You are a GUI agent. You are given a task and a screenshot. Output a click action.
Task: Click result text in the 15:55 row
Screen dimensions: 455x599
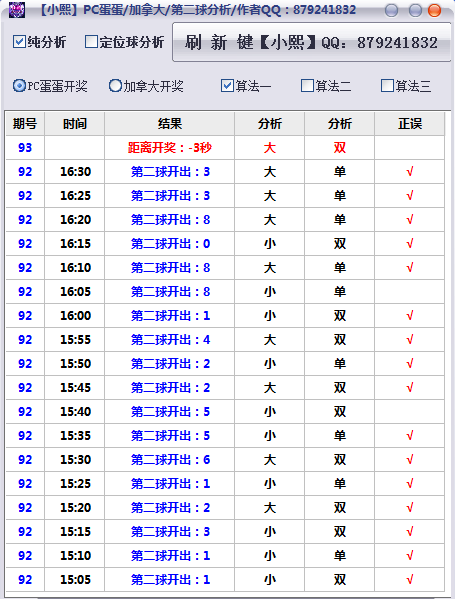pos(170,340)
